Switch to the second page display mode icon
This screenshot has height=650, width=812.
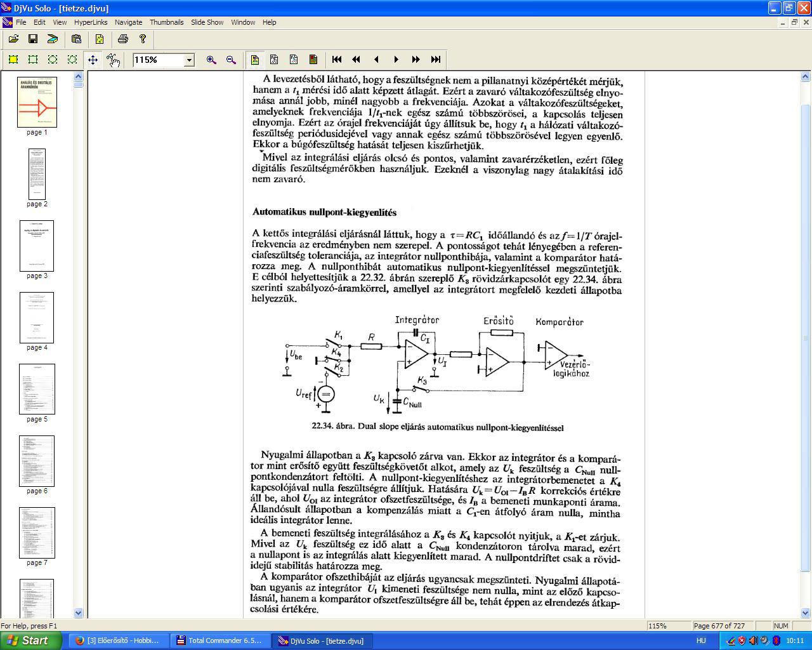point(274,60)
